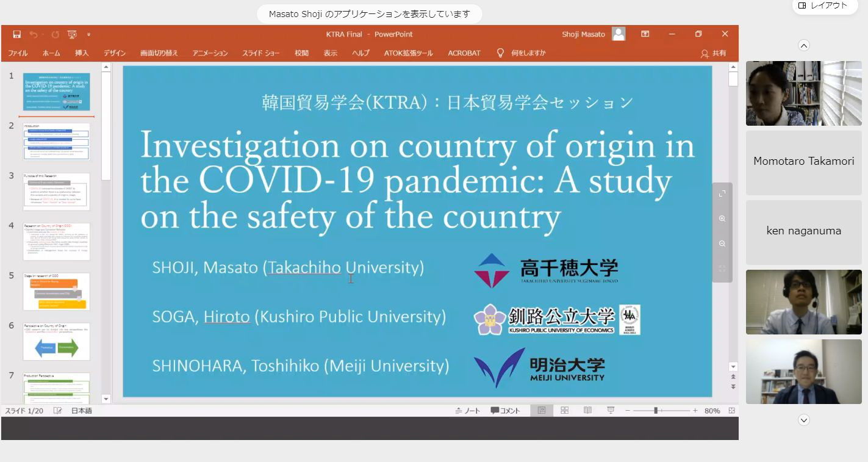
Task: Switch to Normal view icon
Action: [x=541, y=411]
